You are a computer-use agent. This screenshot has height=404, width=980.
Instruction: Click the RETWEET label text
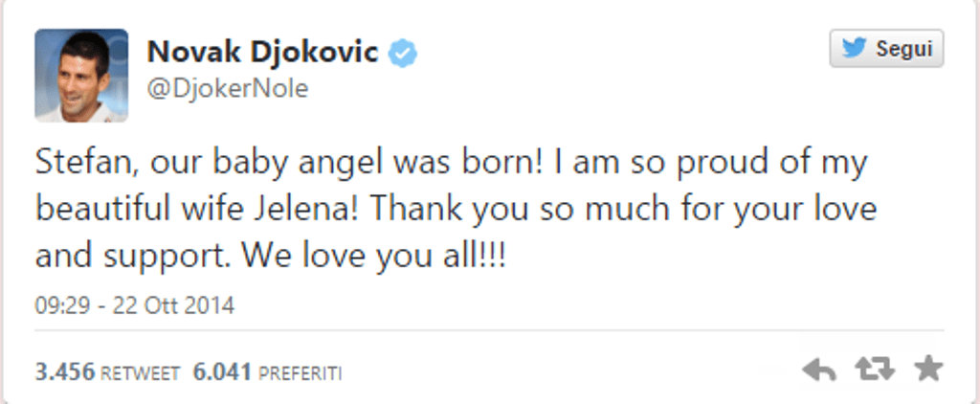tap(140, 373)
